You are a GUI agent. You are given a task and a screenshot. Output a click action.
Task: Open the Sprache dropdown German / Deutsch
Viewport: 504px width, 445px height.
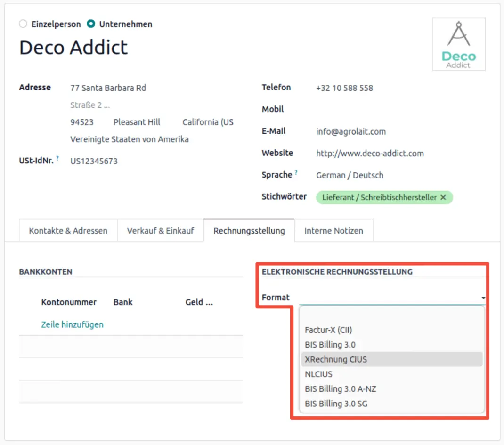pyautogui.click(x=350, y=175)
